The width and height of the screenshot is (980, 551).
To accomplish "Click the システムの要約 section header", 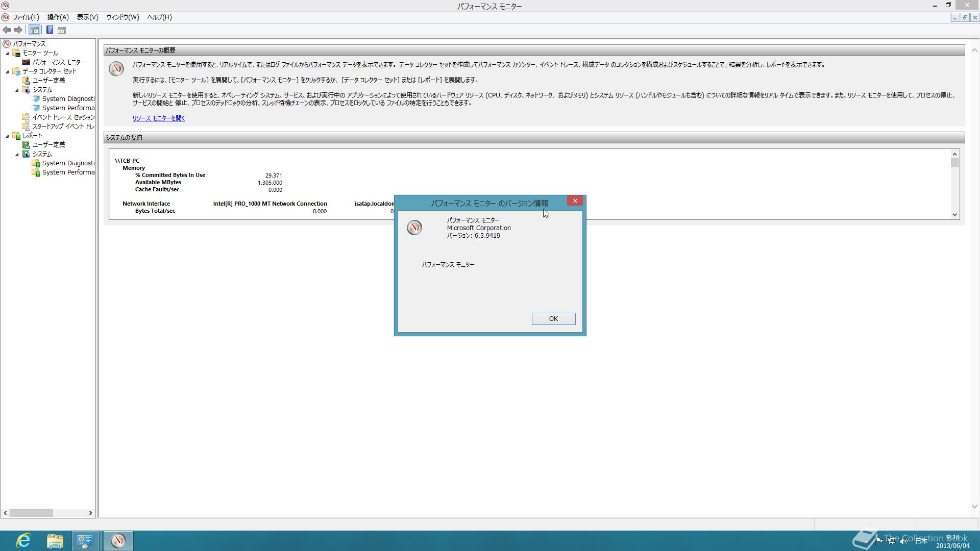I will 534,138.
